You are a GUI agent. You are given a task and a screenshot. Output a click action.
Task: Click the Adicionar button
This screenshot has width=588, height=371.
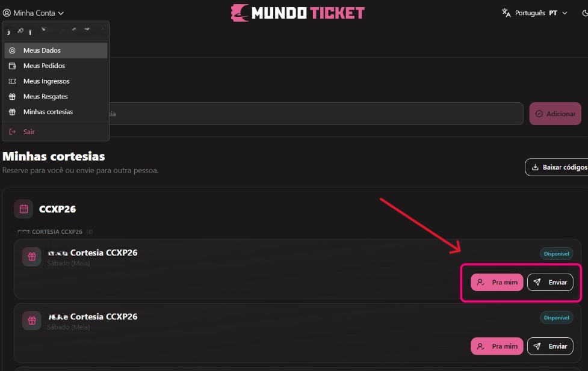555,114
